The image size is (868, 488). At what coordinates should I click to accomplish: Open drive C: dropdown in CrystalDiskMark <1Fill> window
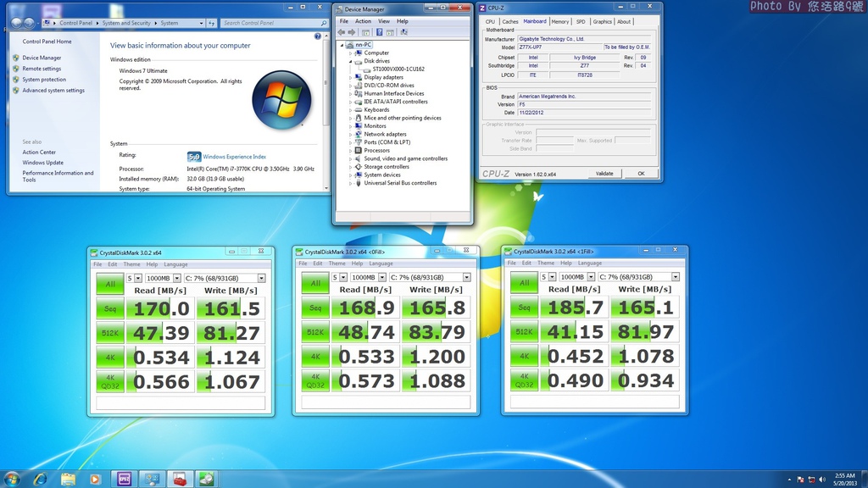coord(676,277)
